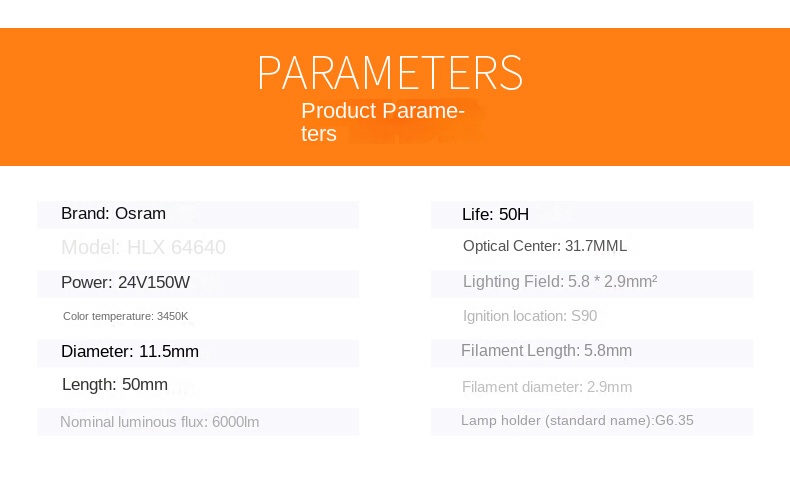Select the 5.8 * 2.9mm² value
Viewport: 790px width, 485px height.
coord(611,282)
